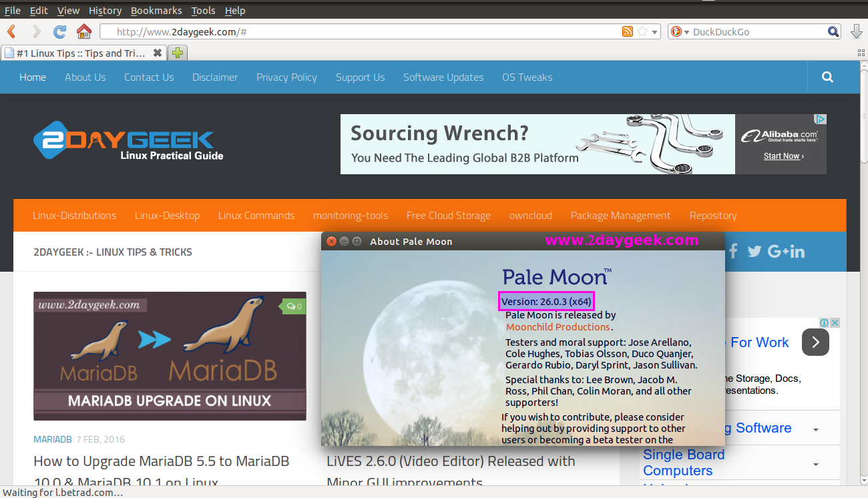Open the Privacy Policy page

[286, 77]
